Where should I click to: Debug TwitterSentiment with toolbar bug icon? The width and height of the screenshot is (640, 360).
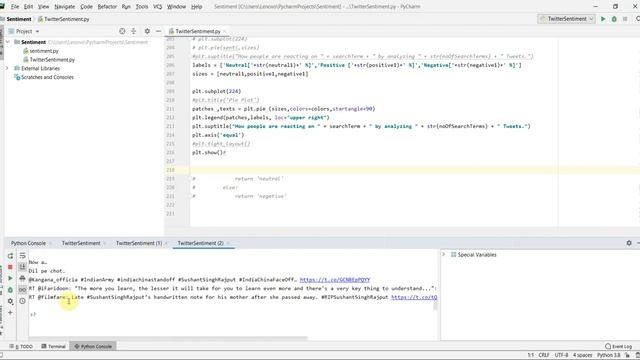tap(614, 19)
